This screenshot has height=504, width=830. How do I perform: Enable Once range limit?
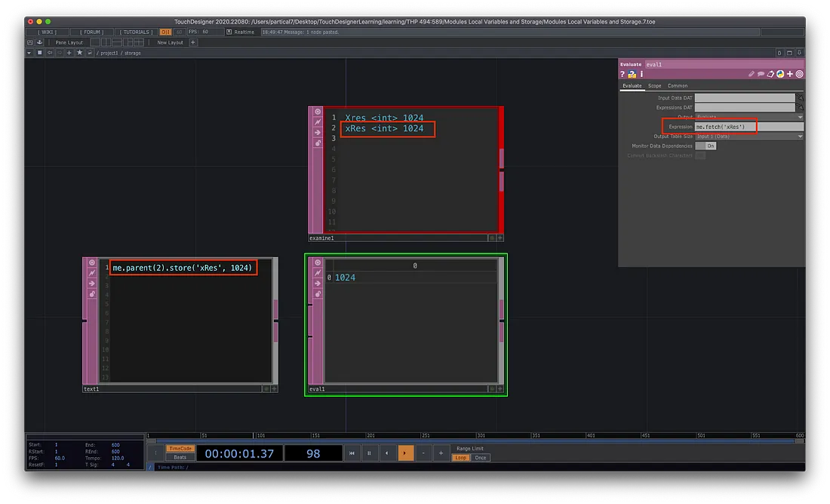click(x=480, y=457)
